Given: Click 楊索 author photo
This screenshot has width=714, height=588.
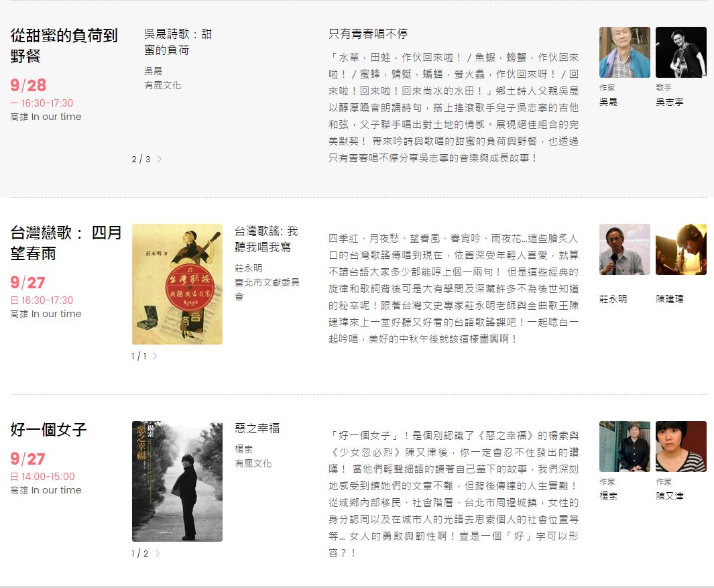Looking at the screenshot, I should coord(624,447).
